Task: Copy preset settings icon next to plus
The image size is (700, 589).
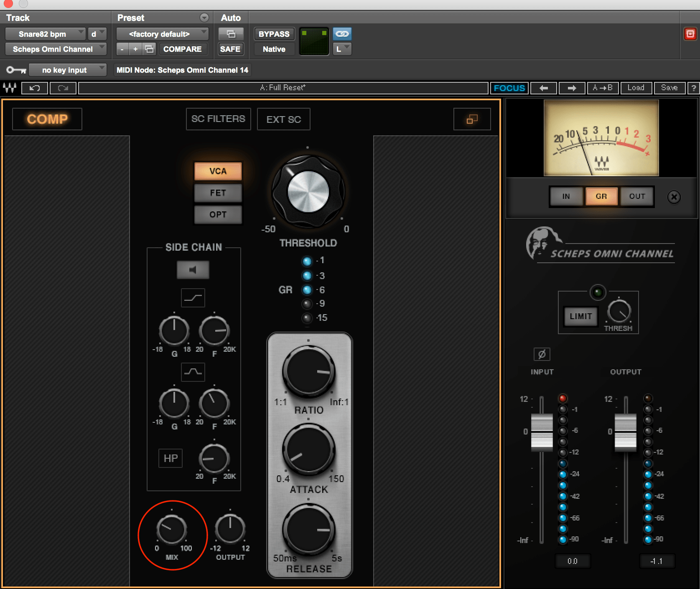Action: pyautogui.click(x=149, y=49)
